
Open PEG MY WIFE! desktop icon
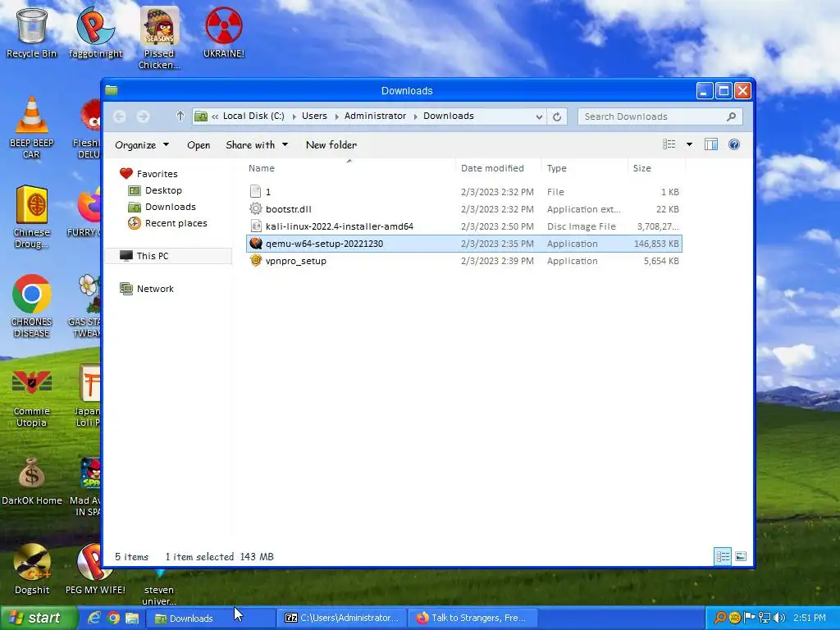click(95, 568)
